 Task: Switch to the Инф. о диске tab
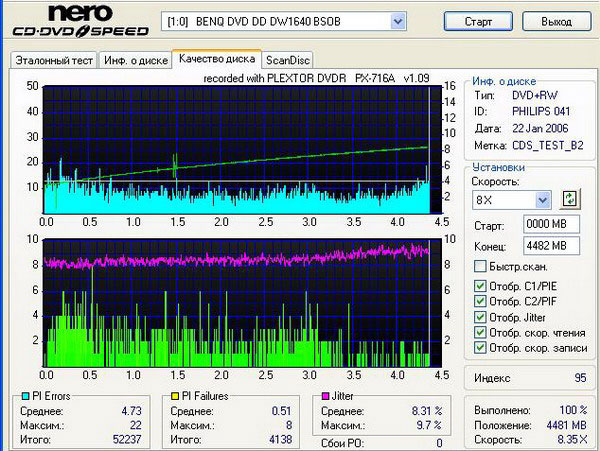pyautogui.click(x=136, y=60)
